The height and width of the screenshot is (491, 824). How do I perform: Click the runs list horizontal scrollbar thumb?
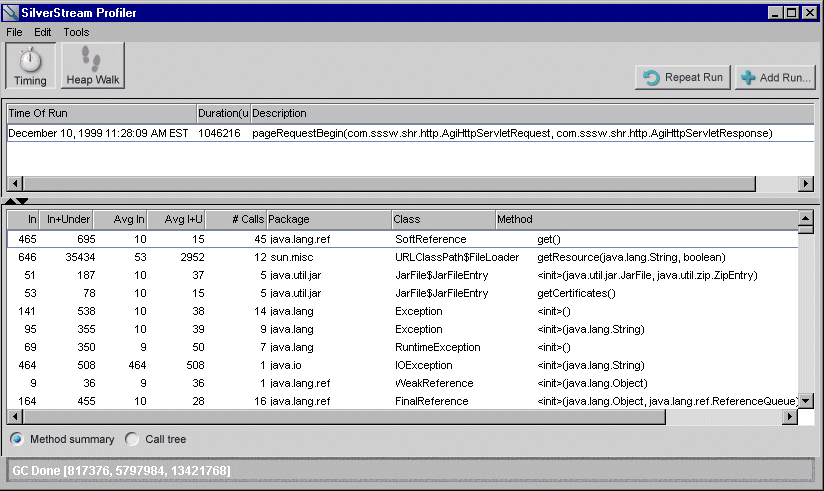pyautogui.click(x=389, y=183)
